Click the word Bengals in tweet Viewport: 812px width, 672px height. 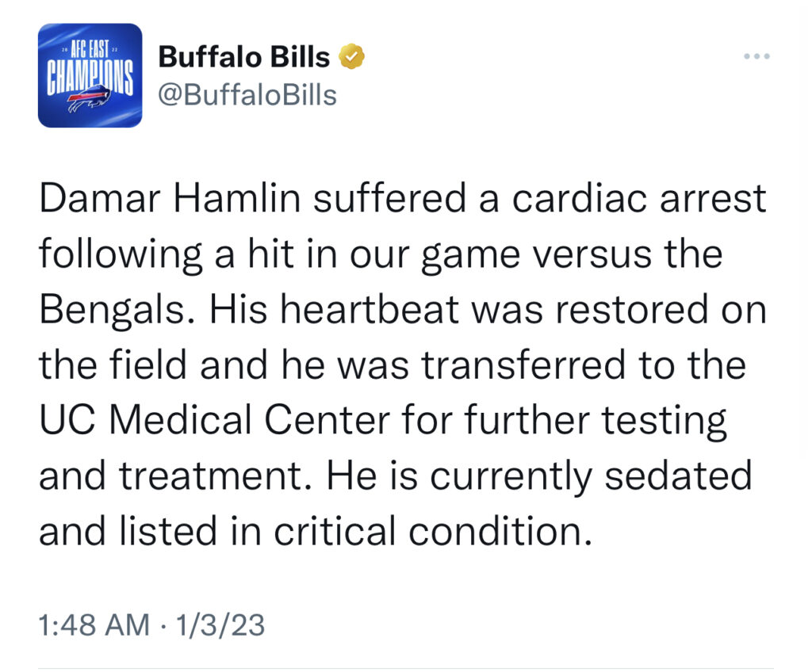tap(113, 311)
